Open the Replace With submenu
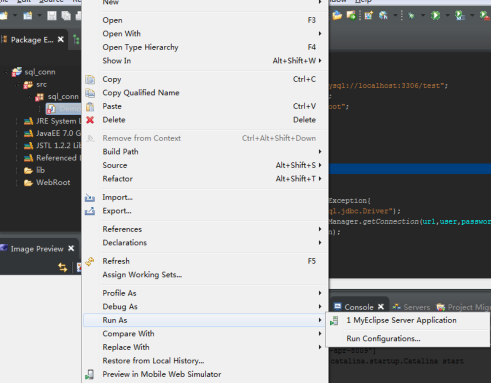Image resolution: width=491 pixels, height=383 pixels. (205, 347)
